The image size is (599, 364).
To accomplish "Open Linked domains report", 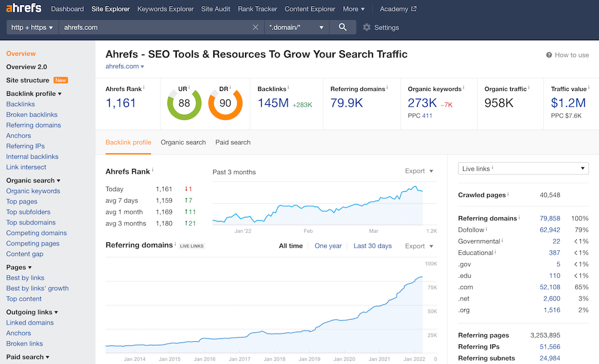I will 30,323.
